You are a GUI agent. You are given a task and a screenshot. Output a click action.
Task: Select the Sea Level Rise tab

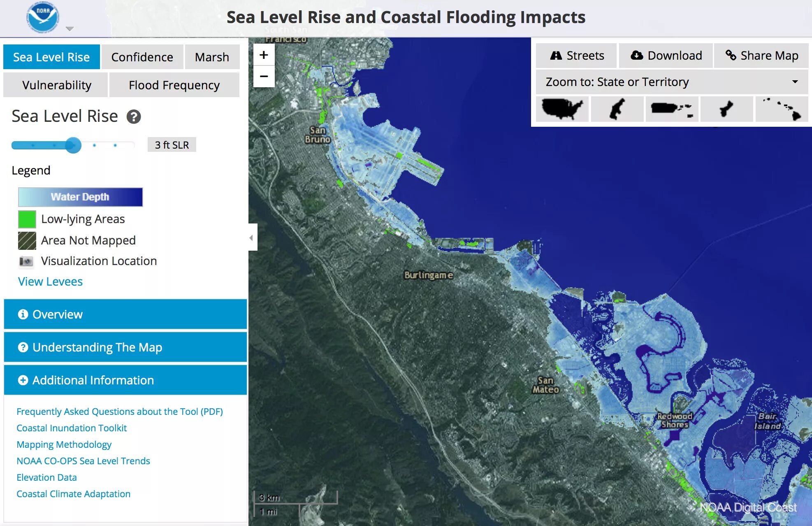pyautogui.click(x=52, y=56)
